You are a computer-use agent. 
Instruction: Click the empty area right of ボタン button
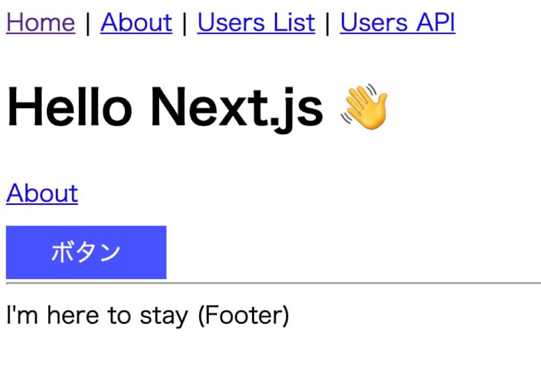pos(352,252)
